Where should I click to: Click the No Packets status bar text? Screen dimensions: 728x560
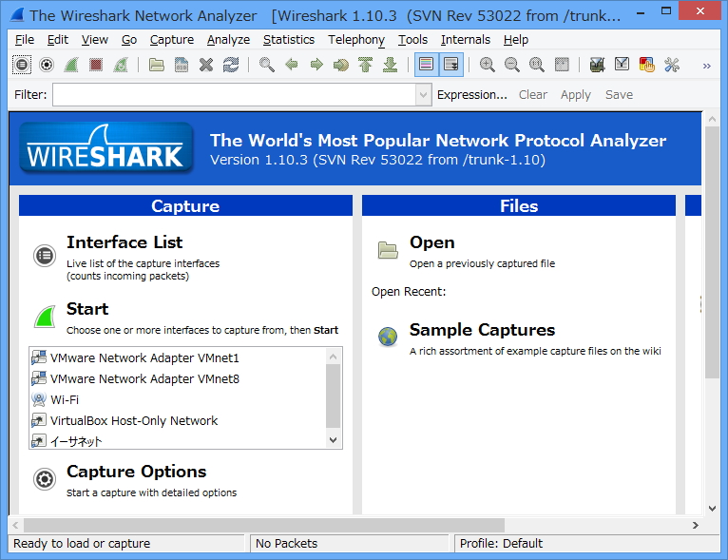(x=286, y=543)
